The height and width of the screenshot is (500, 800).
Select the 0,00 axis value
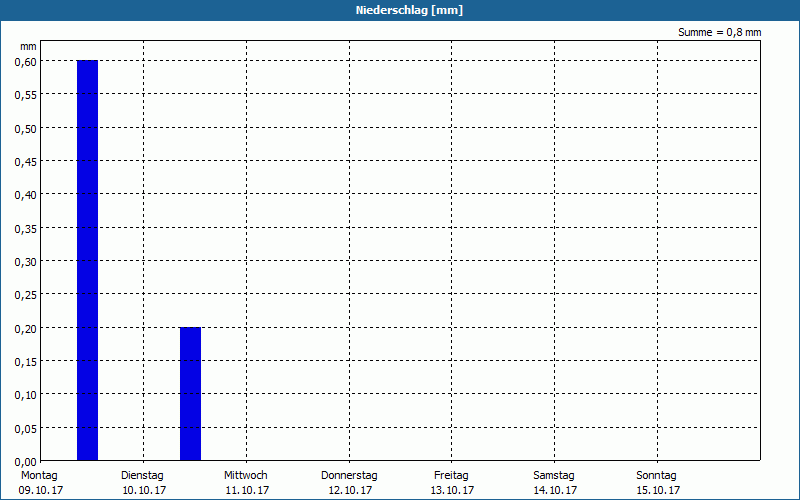[x=26, y=462]
